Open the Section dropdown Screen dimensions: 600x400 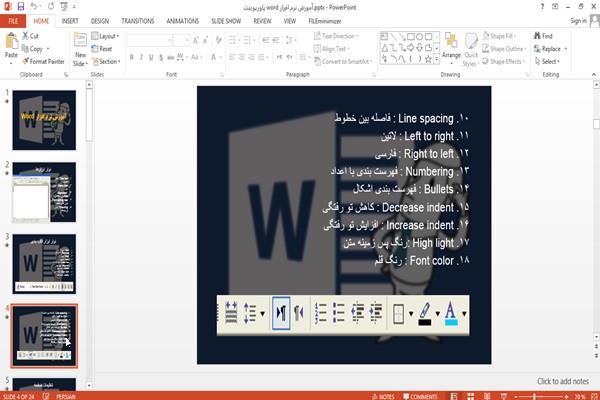tap(106, 61)
